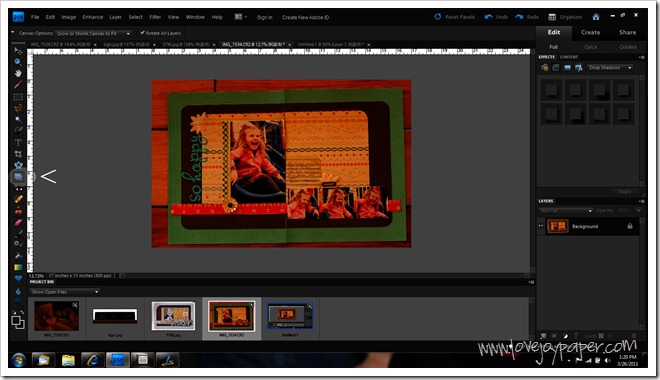Open the layer Opacity dropdown

(x=639, y=210)
